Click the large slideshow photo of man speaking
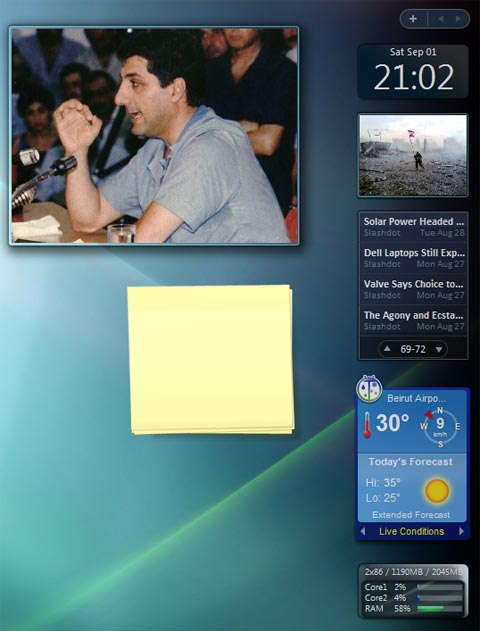The height and width of the screenshot is (631, 480). tap(154, 136)
